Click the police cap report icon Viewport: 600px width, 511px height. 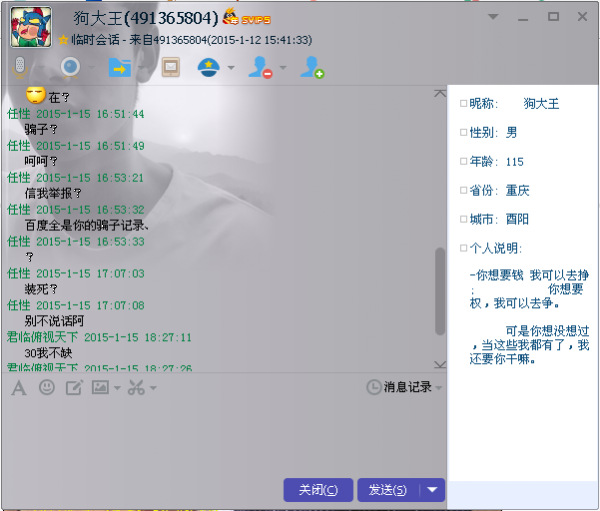[209, 67]
